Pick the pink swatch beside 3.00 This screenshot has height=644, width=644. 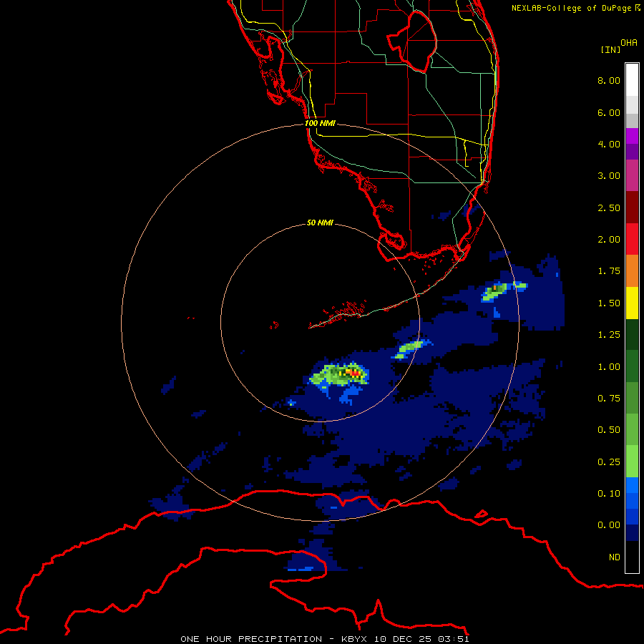point(632,175)
